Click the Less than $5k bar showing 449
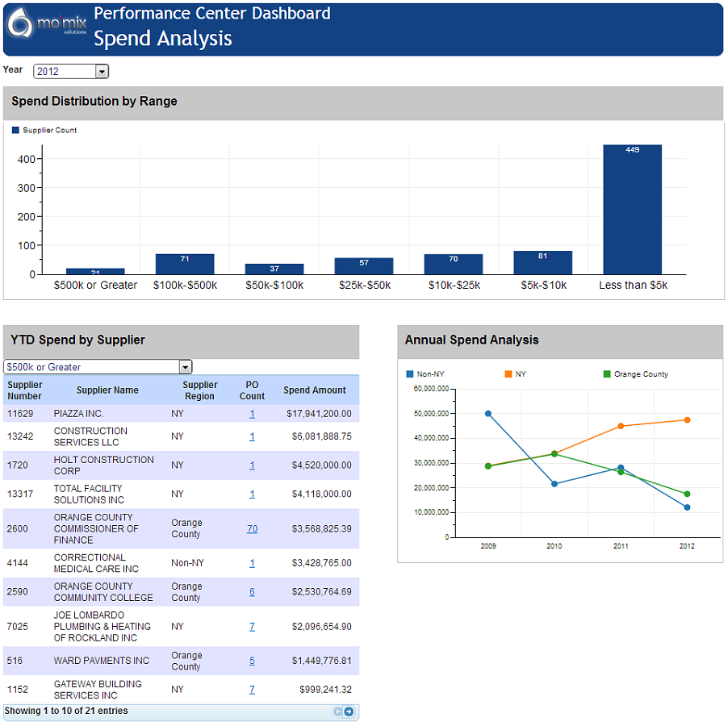 (x=632, y=210)
